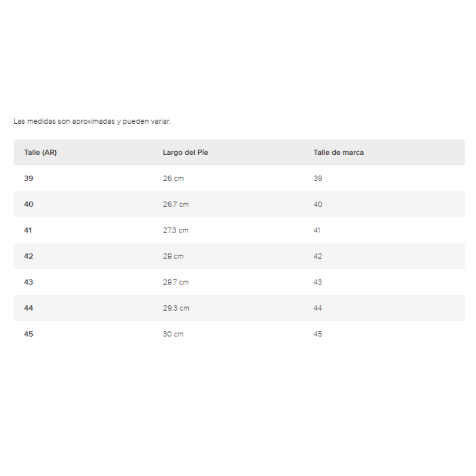Click the Talle de marca column header
The image size is (476, 476).
(x=338, y=152)
